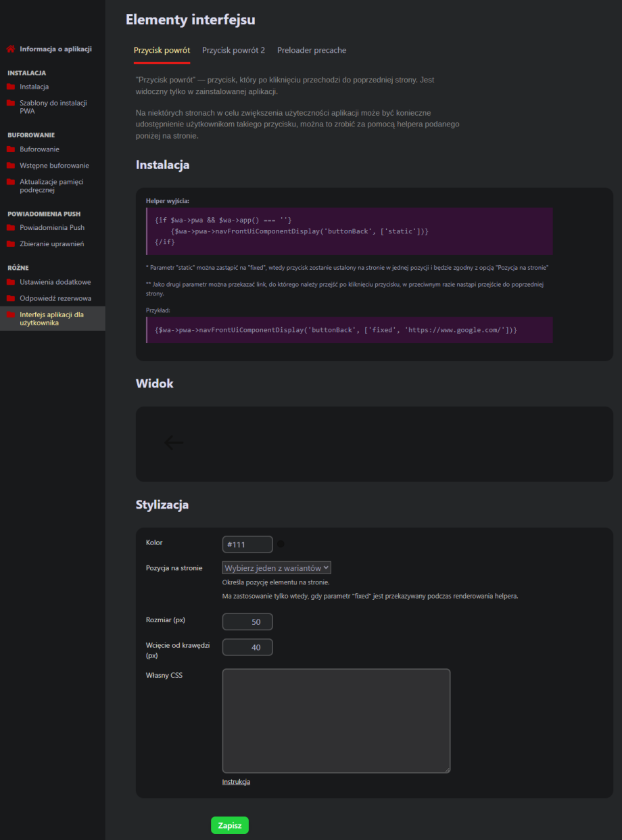Image resolution: width=622 pixels, height=840 pixels.
Task: Select the Przycisk powrót tab
Action: click(162, 50)
